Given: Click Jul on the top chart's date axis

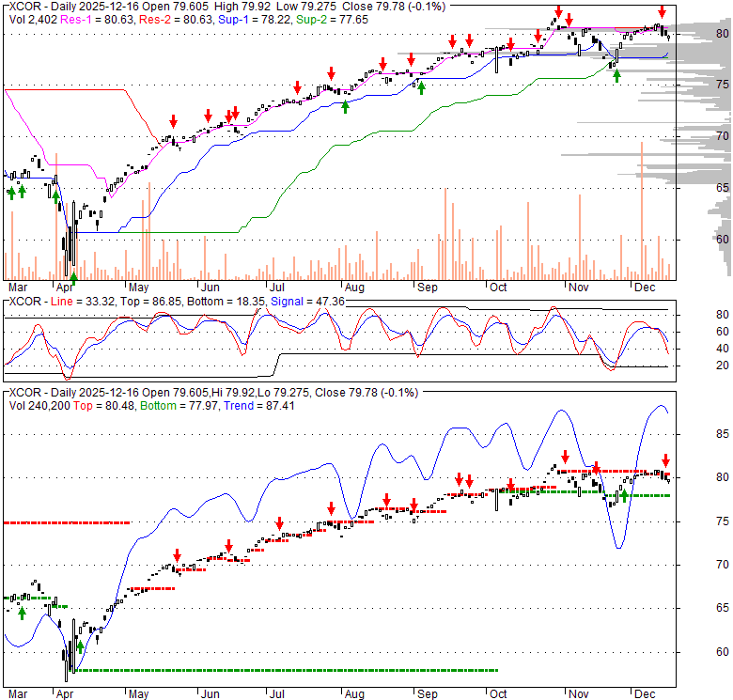Looking at the screenshot, I should coord(276,287).
